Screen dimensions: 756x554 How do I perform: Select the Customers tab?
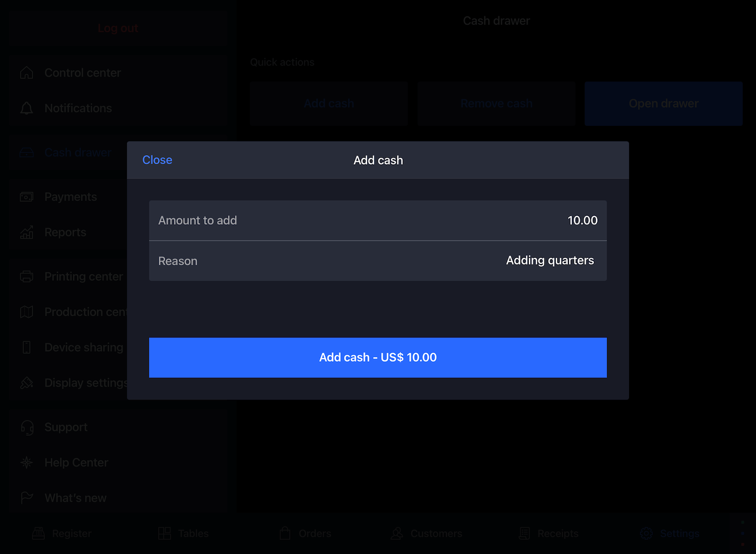coord(427,533)
